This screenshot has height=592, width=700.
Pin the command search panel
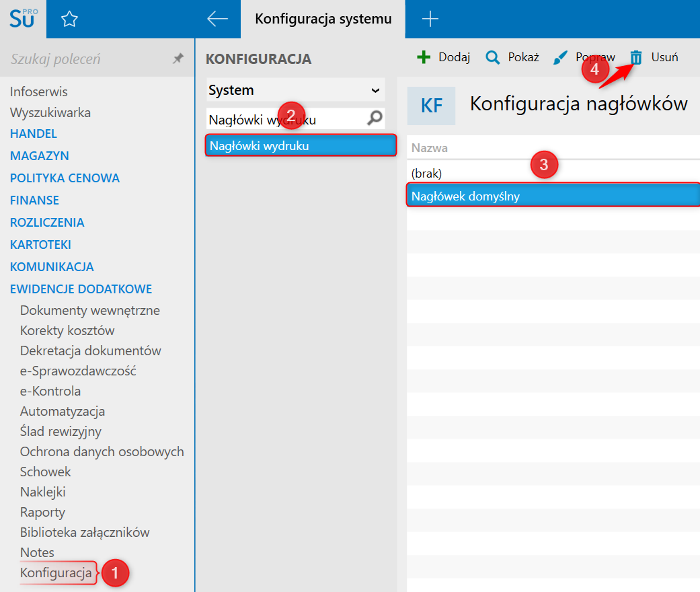(178, 58)
